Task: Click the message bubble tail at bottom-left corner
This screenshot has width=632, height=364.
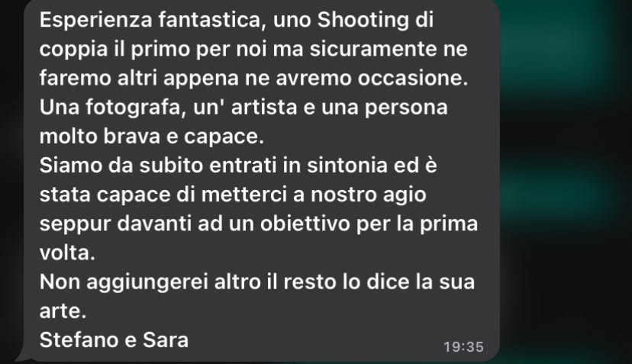Action: pyautogui.click(x=24, y=357)
